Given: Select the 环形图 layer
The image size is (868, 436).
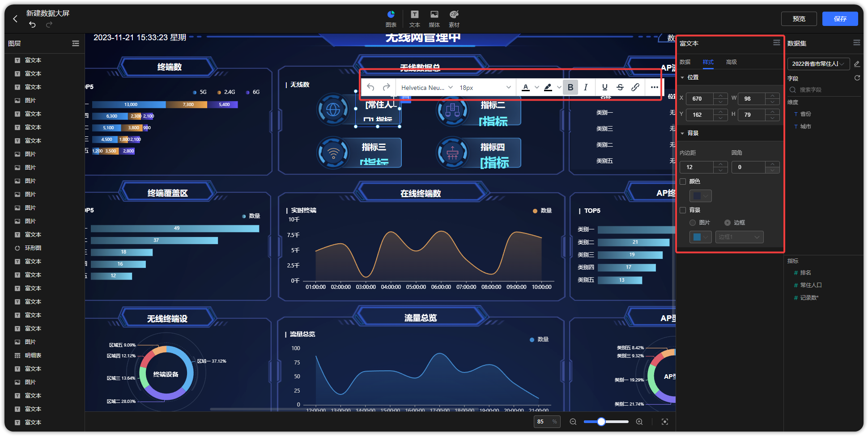Looking at the screenshot, I should click(x=33, y=248).
